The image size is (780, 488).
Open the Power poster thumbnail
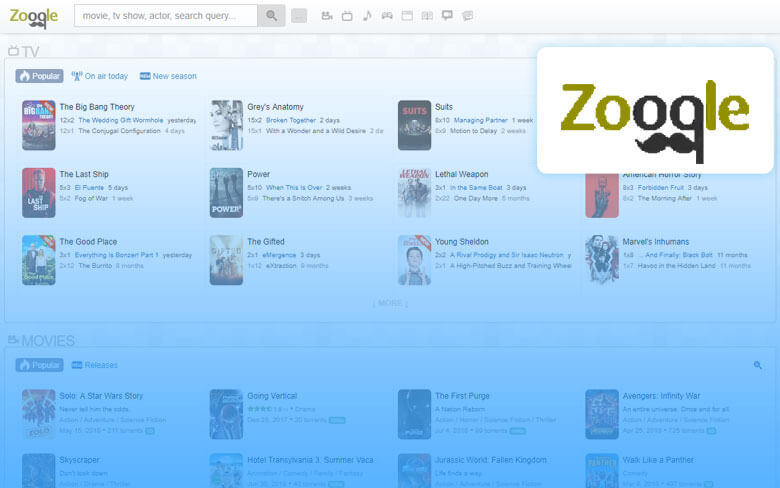226,193
